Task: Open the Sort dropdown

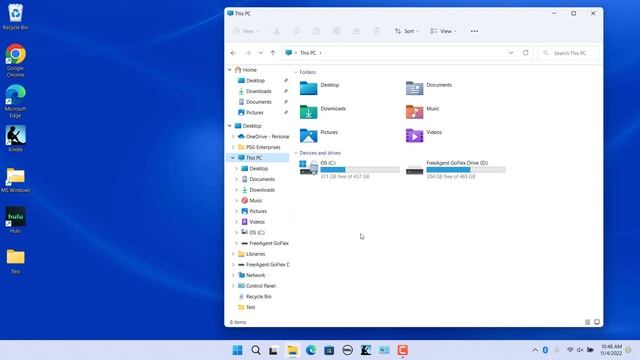Action: point(407,31)
